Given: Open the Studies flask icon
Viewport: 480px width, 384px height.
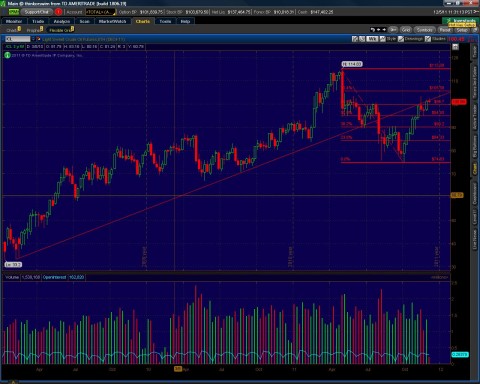Looking at the screenshot, I should [428, 39].
